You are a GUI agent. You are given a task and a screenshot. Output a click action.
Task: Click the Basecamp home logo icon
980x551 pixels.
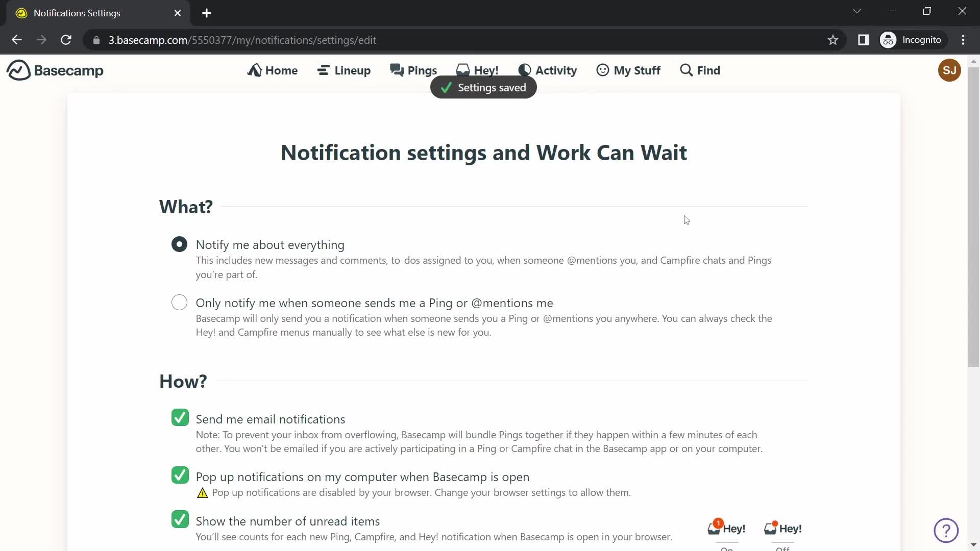point(16,70)
